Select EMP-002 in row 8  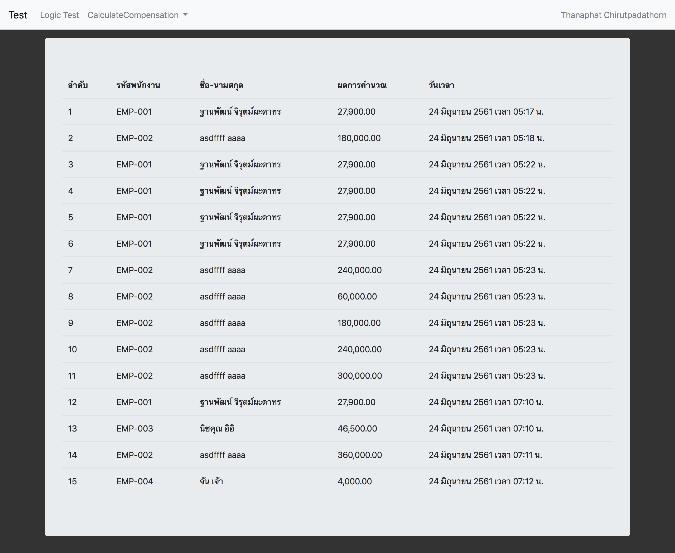(x=134, y=297)
